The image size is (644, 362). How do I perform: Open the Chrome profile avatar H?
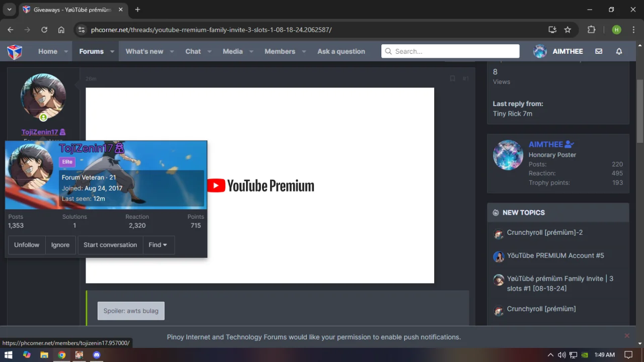coord(616,30)
